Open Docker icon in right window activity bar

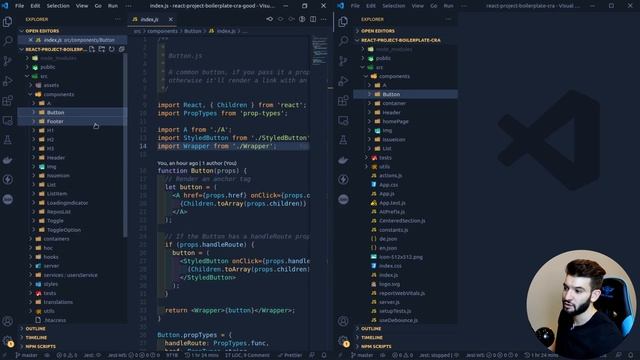(x=343, y=160)
